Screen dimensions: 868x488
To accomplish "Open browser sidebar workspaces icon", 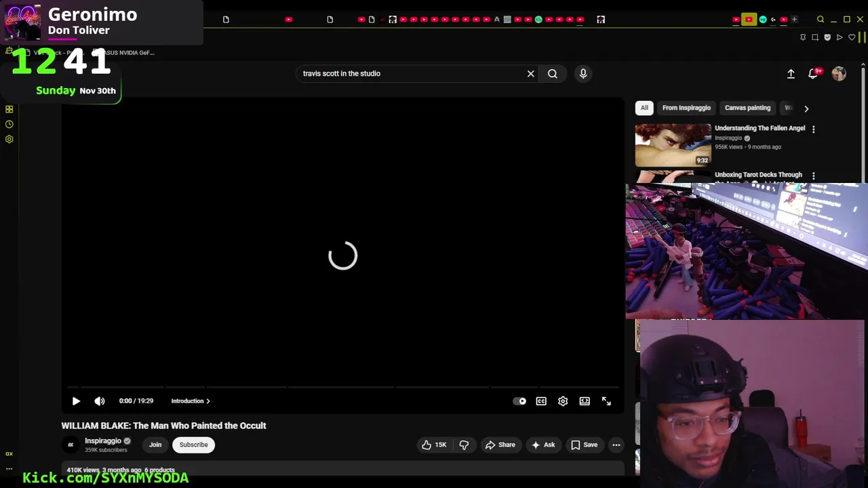I will click(9, 109).
